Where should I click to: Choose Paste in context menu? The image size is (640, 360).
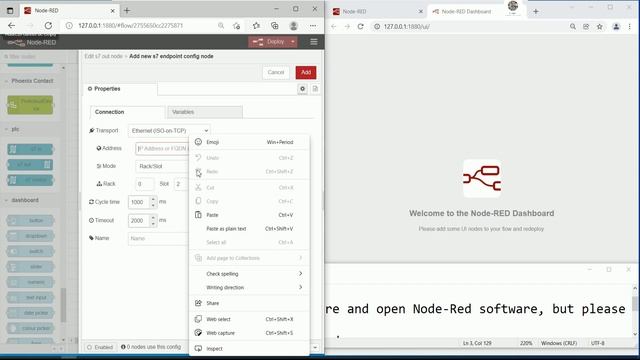[x=249, y=215]
